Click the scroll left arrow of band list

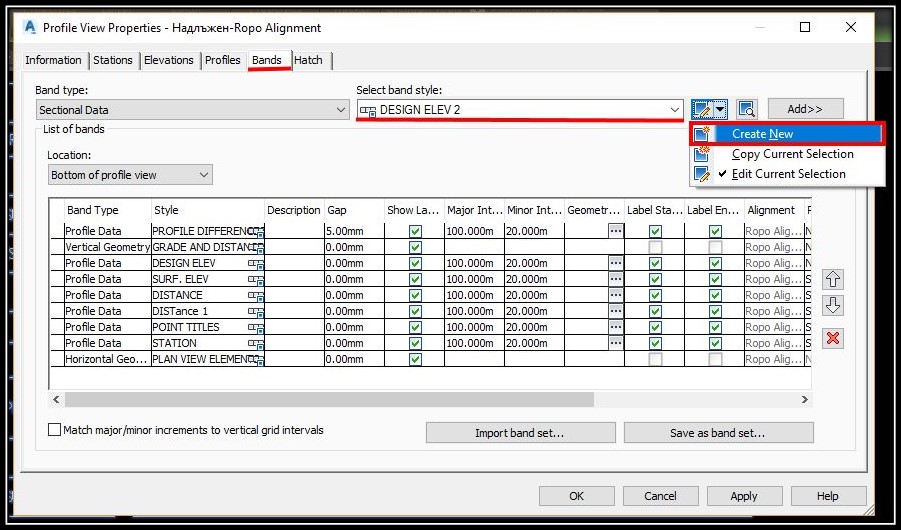(56, 400)
